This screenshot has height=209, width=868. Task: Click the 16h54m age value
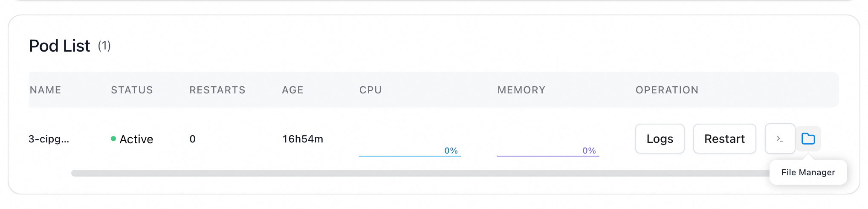coord(303,139)
